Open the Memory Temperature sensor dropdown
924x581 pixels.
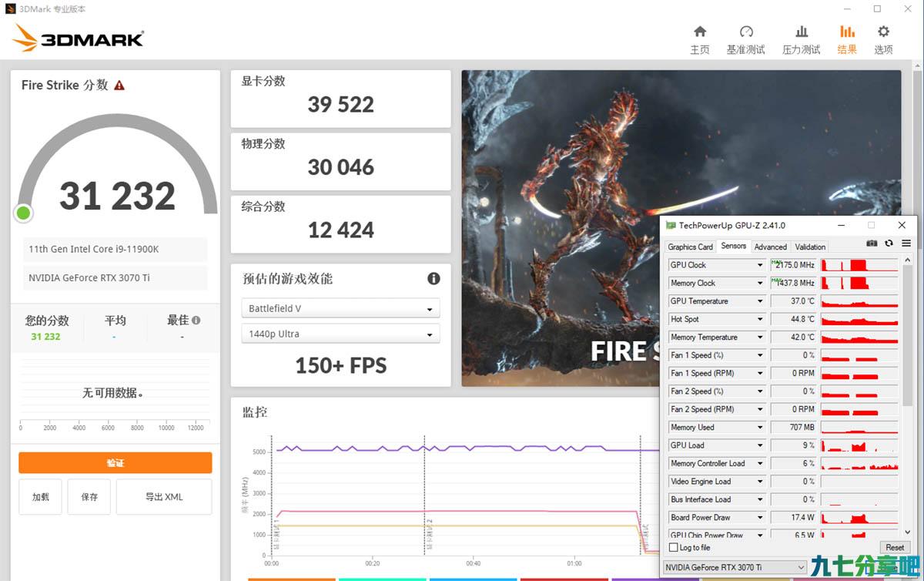coord(760,337)
